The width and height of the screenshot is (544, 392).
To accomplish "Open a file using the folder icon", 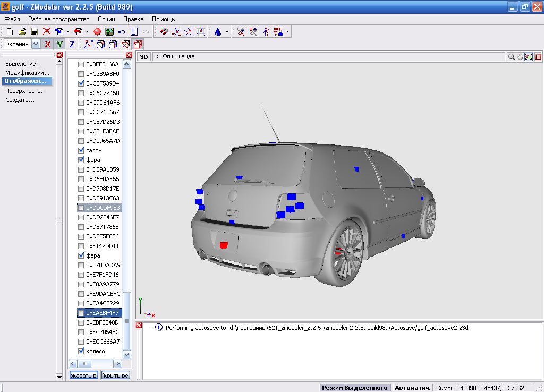I will pyautogui.click(x=22, y=31).
